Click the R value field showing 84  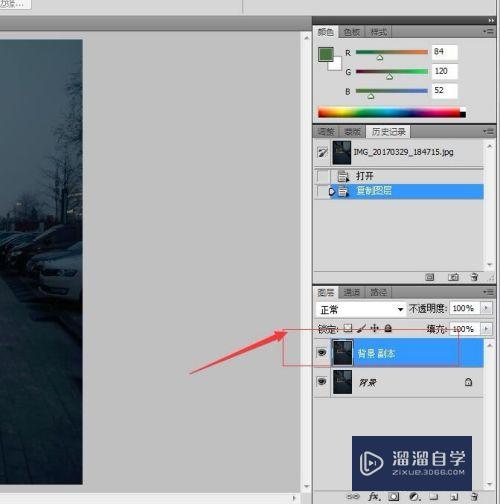click(445, 52)
